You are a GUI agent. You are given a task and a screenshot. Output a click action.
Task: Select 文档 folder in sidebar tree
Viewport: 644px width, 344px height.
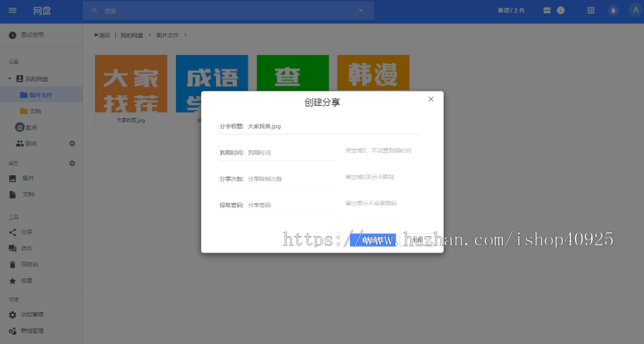click(x=34, y=112)
